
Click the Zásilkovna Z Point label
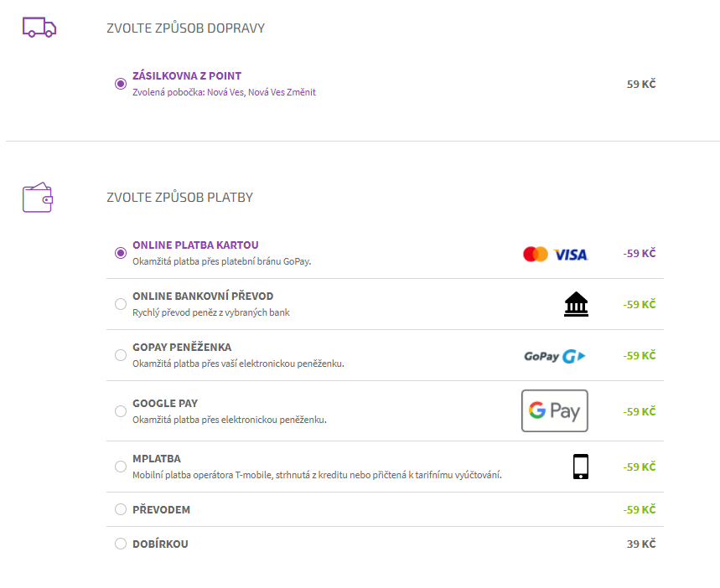tap(187, 75)
